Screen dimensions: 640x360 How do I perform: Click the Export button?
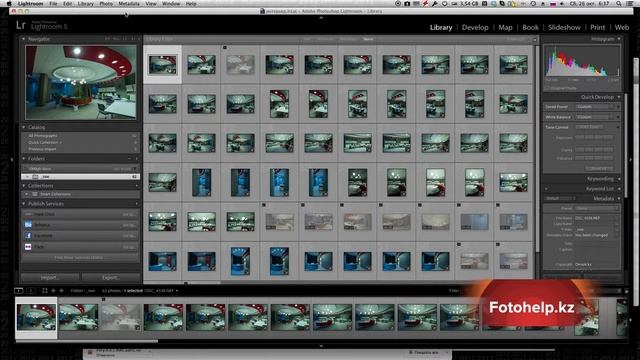coord(110,278)
